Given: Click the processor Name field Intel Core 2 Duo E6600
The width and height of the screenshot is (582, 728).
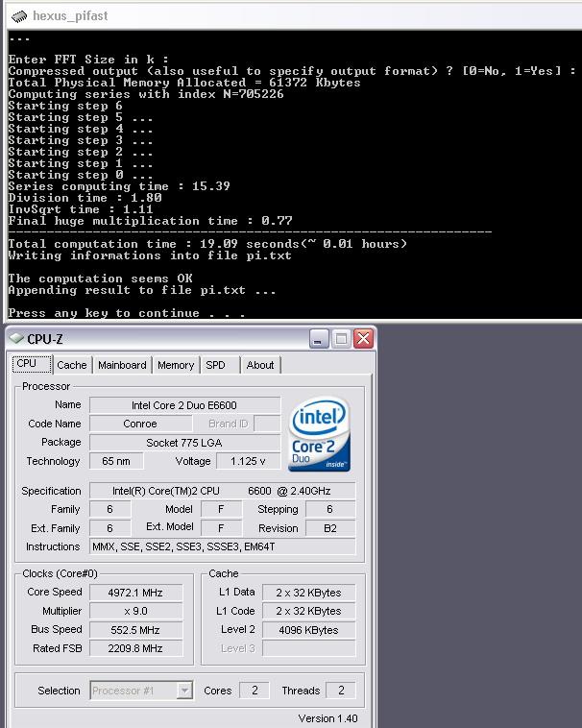Looking at the screenshot, I should [x=184, y=405].
